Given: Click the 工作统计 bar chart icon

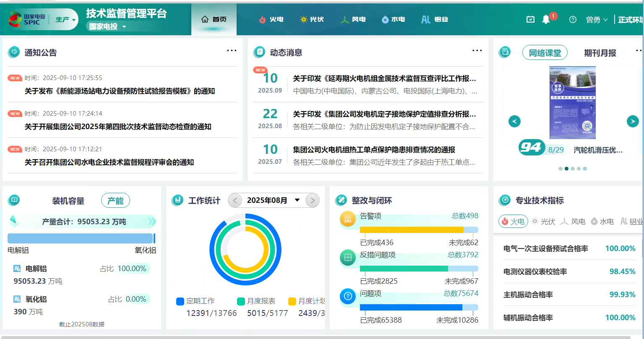Looking at the screenshot, I should [177, 200].
